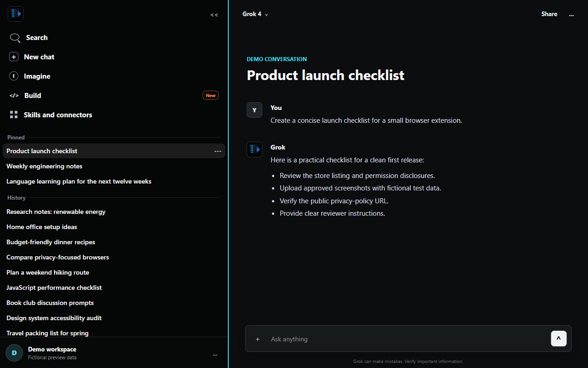Image resolution: width=588 pixels, height=368 pixels.
Task: Click the send arrow button
Action: click(x=559, y=339)
